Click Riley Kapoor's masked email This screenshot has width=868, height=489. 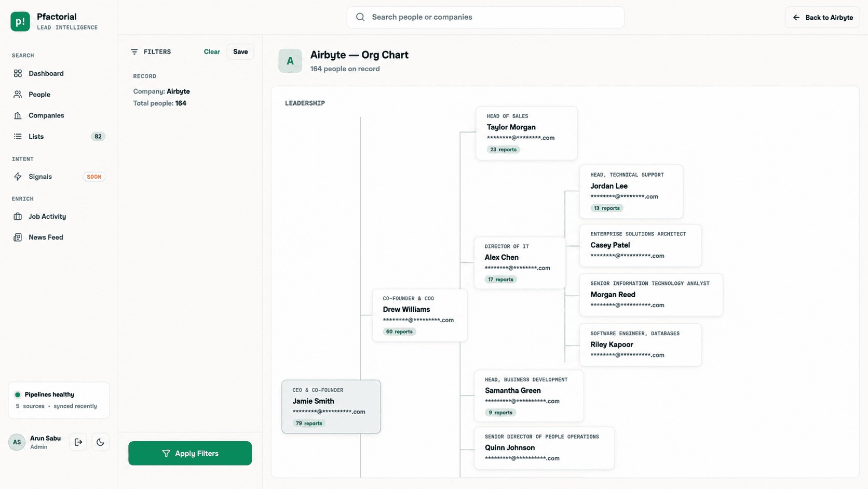click(x=627, y=355)
